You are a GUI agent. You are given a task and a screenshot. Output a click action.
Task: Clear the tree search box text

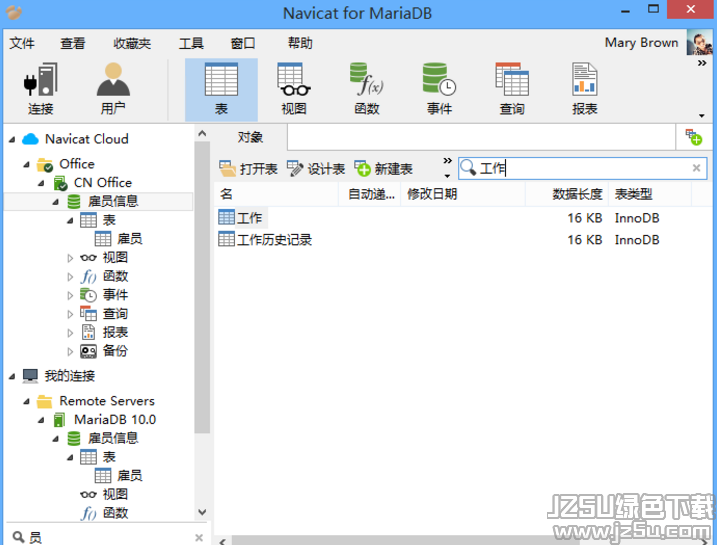[x=199, y=537]
